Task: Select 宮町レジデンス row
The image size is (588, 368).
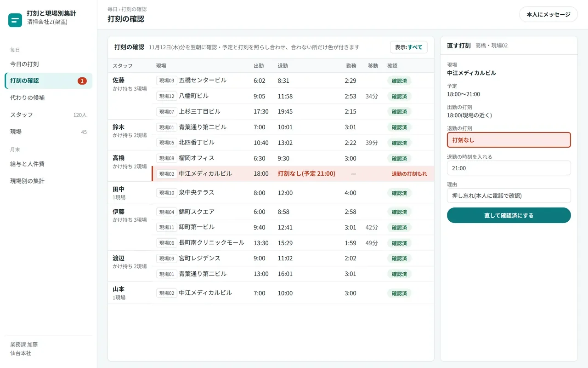Action: click(x=293, y=259)
